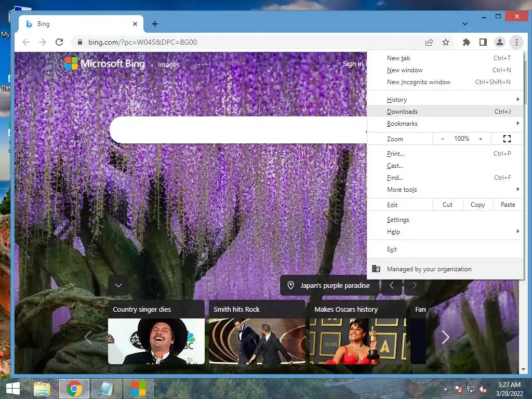Expand the Bookmarks submenu
532x399 pixels.
tap(445, 124)
